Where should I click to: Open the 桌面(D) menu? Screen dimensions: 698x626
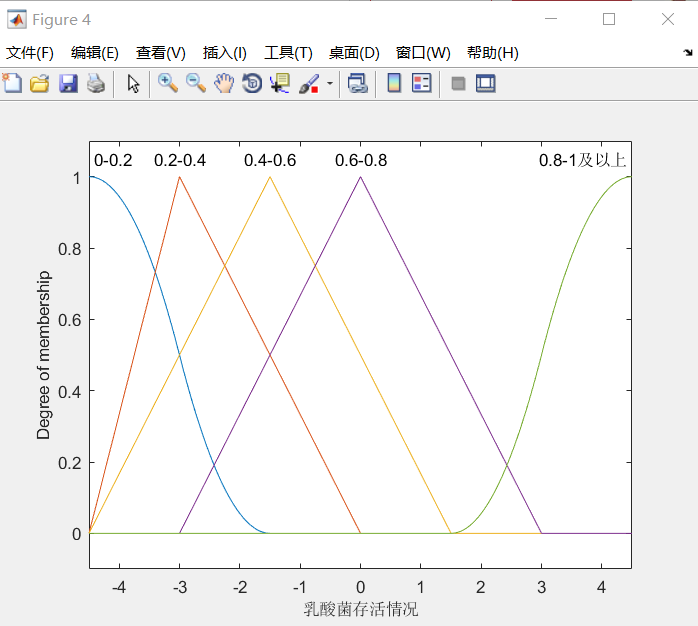[x=354, y=53]
